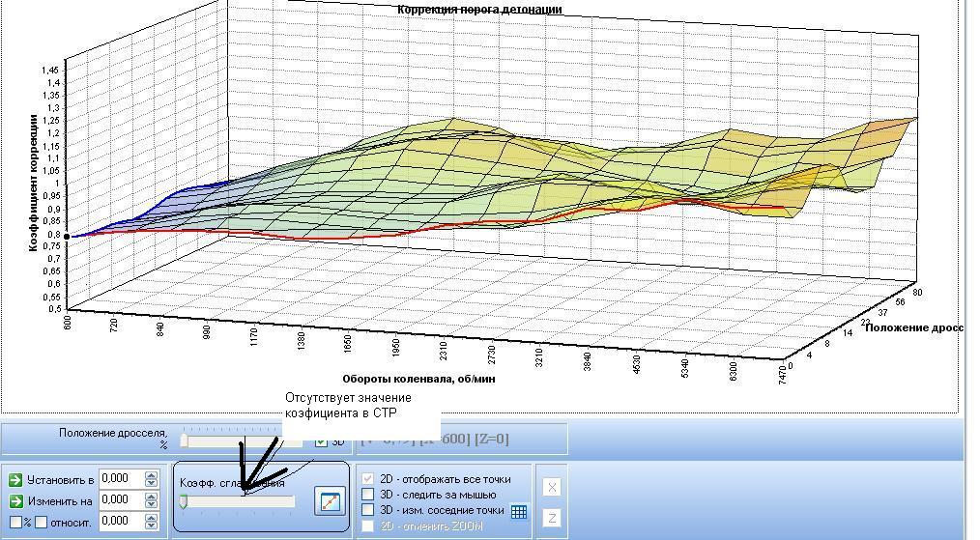Click the coefficient axis label 0,5
The image size is (980, 540).
(x=53, y=309)
